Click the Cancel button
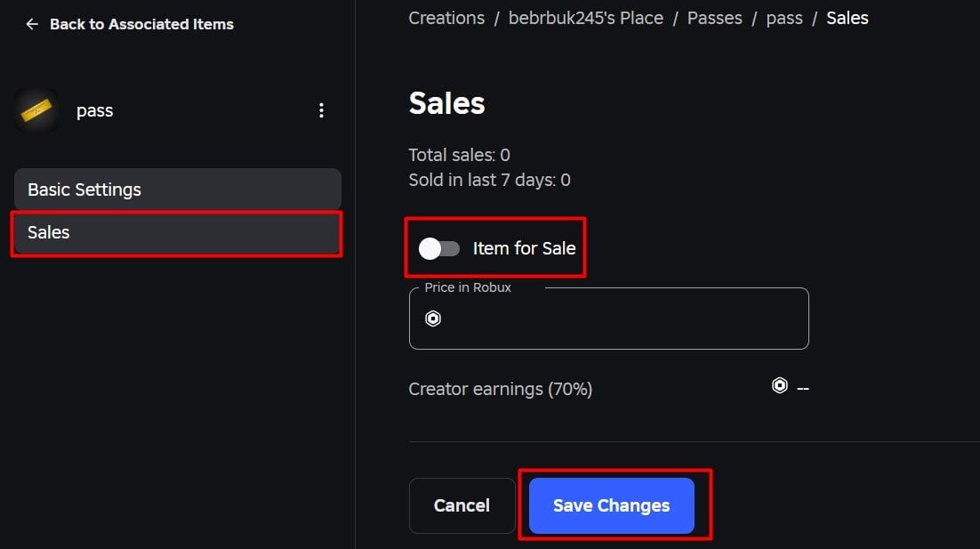Screen dimensions: 980x549 pos(462,506)
